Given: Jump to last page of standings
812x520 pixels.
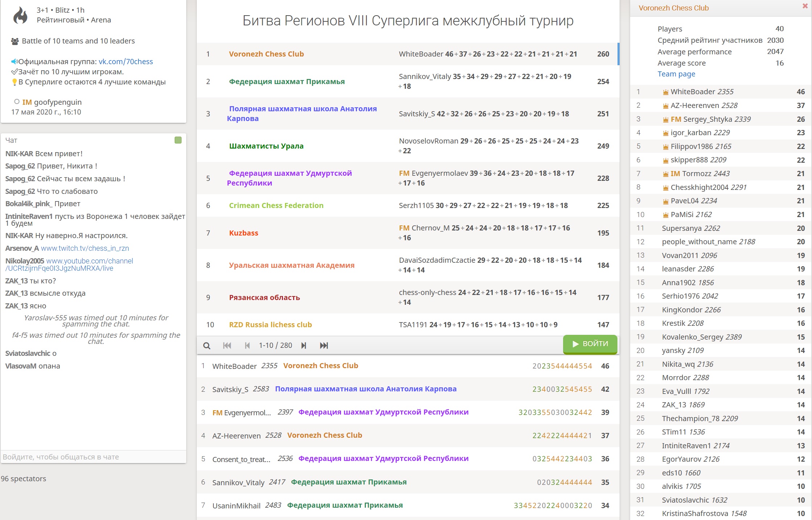Looking at the screenshot, I should click(324, 345).
